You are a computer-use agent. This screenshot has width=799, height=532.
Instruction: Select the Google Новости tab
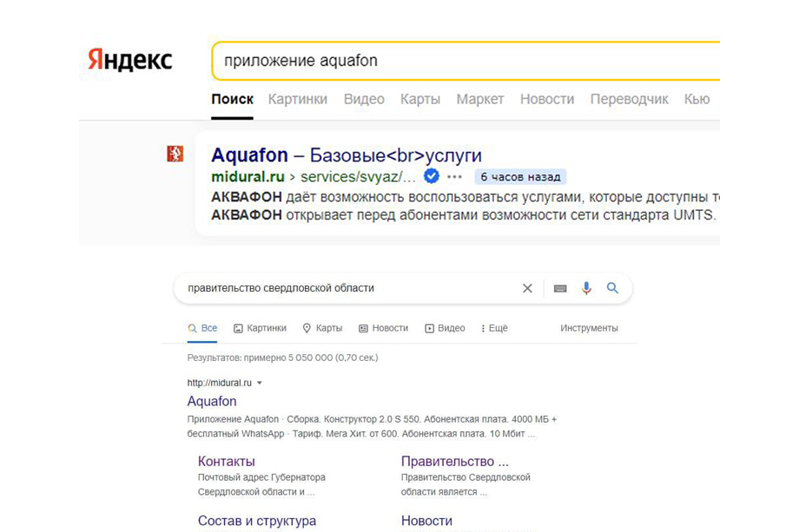(x=384, y=328)
